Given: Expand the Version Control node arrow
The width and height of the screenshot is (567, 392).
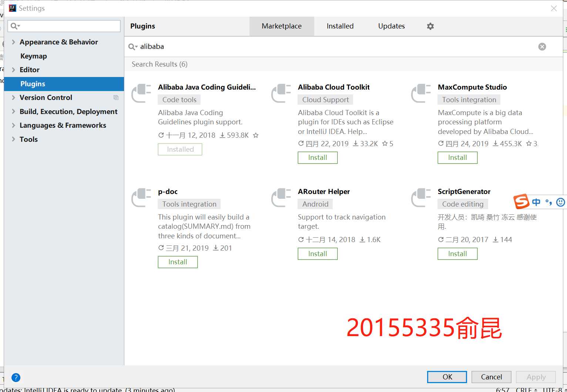Looking at the screenshot, I should (x=13, y=97).
